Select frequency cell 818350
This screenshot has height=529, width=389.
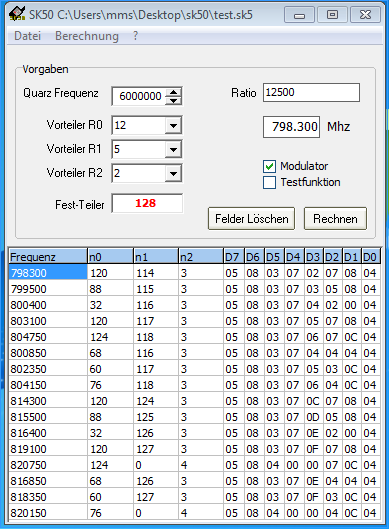tap(48, 497)
